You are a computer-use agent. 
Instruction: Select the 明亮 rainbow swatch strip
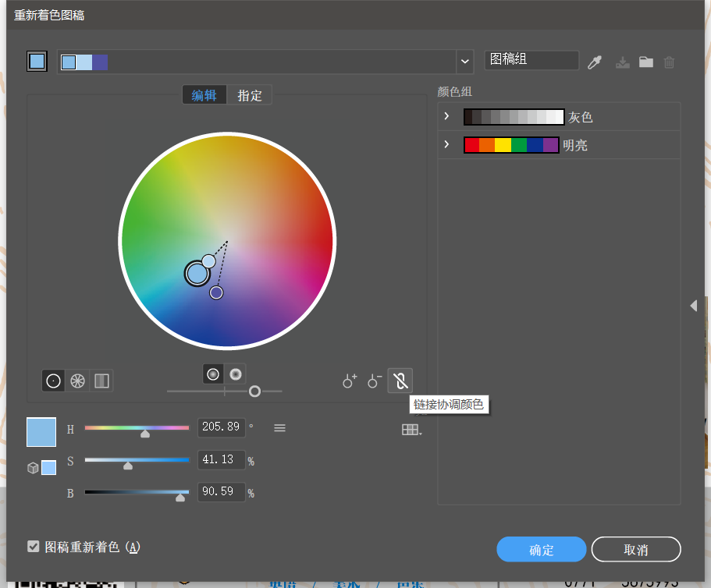511,145
